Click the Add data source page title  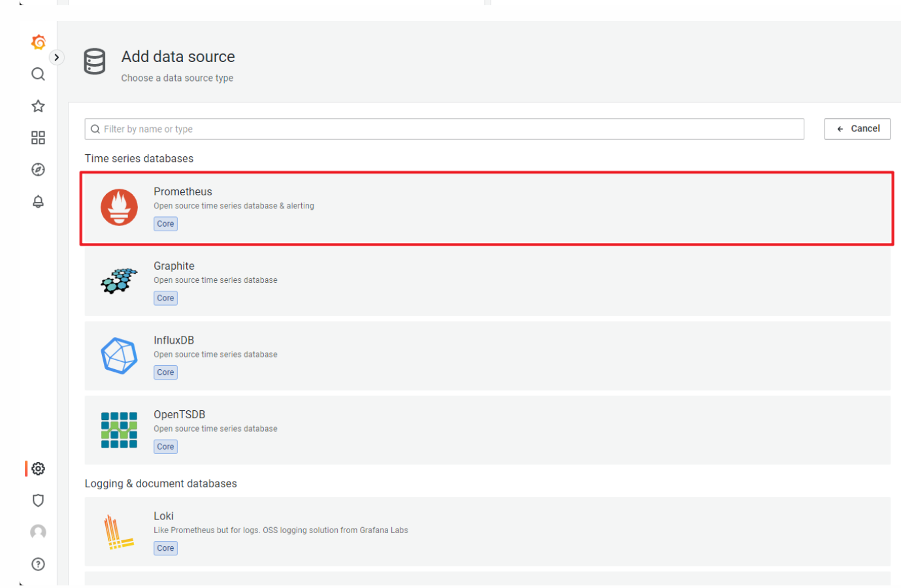[178, 57]
